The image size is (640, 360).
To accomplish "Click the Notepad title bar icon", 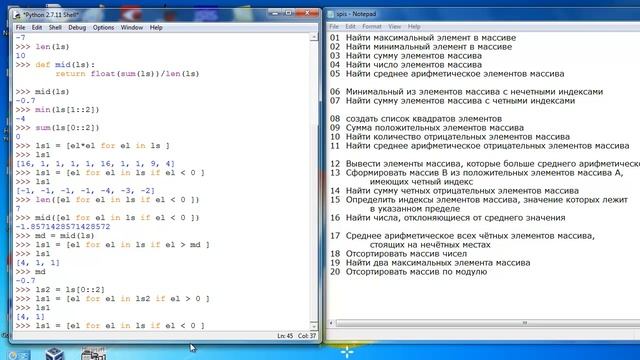I will point(331,14).
